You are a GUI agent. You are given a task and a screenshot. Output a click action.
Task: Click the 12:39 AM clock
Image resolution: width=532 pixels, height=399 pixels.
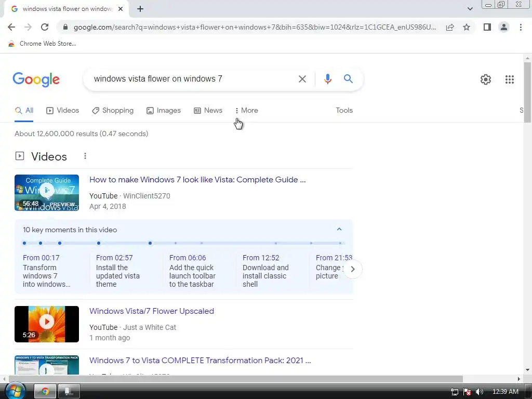click(505, 392)
